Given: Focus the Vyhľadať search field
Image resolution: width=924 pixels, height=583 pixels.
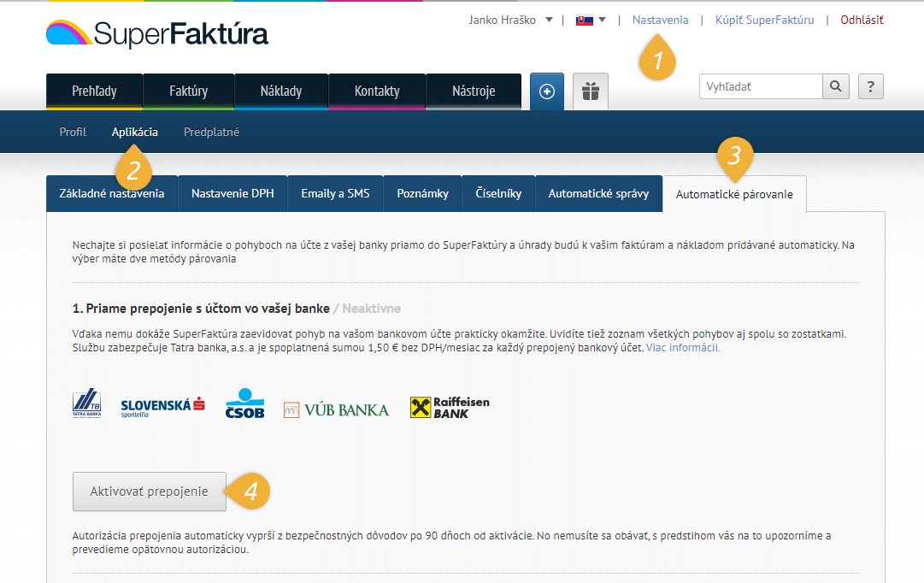Looking at the screenshot, I should [x=761, y=86].
